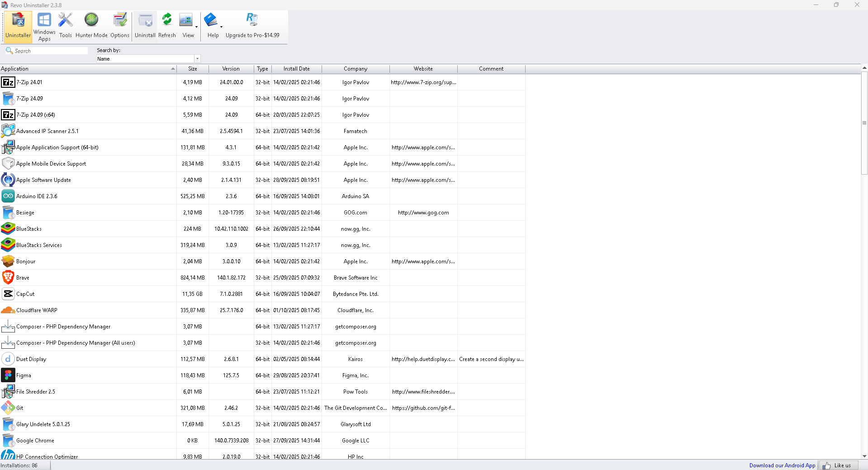Viewport: 868px width, 470px height.
Task: Select the Figma icon
Action: 8,375
